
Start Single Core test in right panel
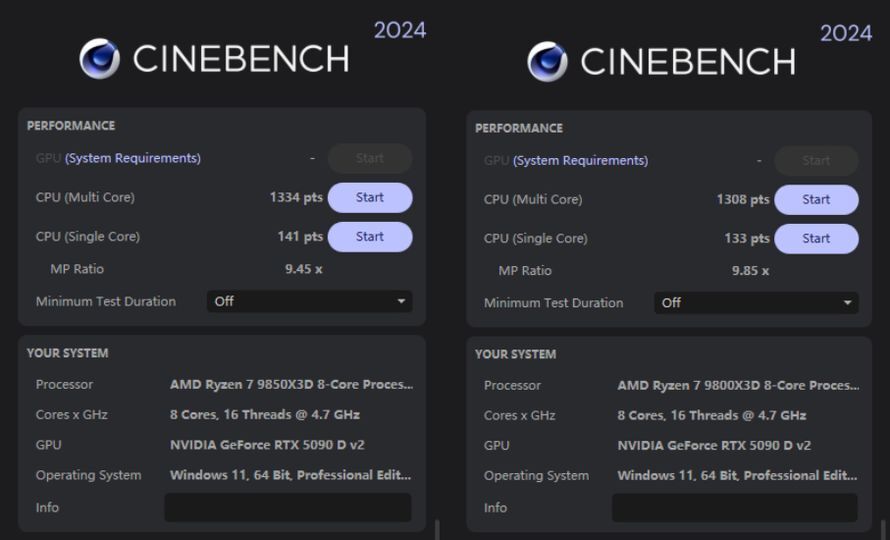816,239
